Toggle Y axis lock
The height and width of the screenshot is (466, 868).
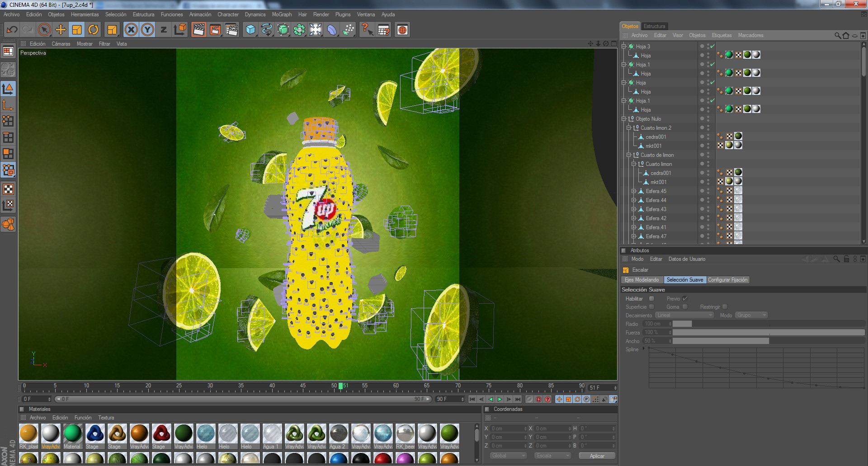147,30
